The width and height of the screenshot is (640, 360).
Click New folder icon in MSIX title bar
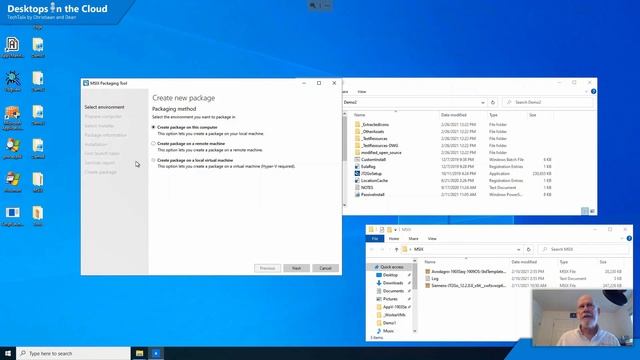(389, 230)
